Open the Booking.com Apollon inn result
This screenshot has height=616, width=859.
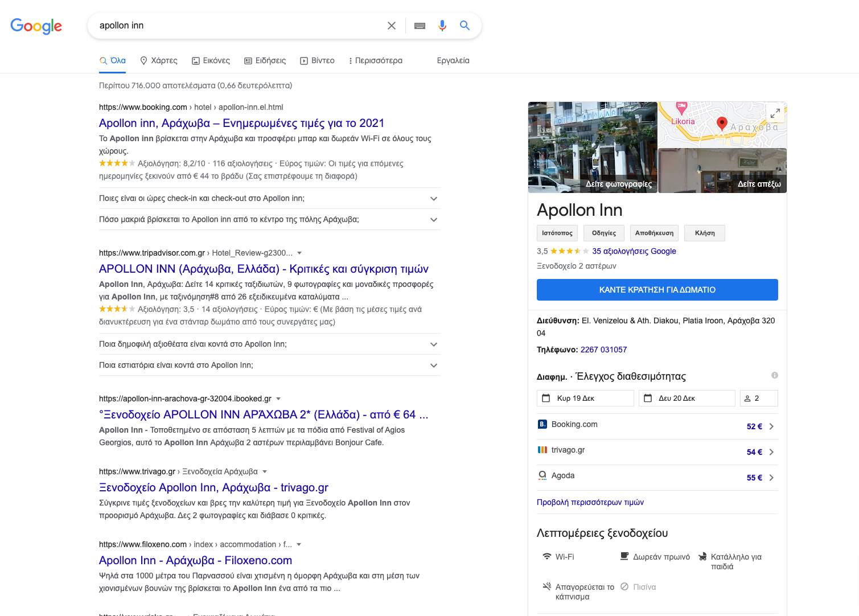pos(241,123)
